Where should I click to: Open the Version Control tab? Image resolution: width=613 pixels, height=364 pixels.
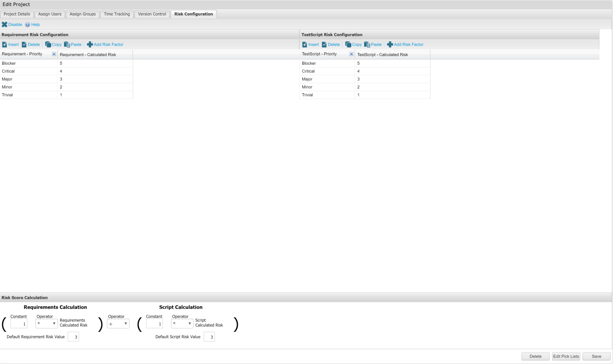tap(152, 14)
